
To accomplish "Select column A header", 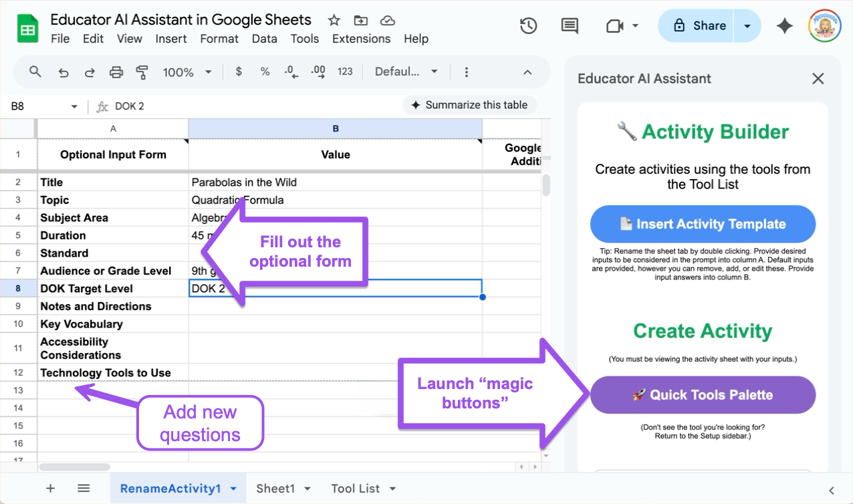I will [x=113, y=128].
